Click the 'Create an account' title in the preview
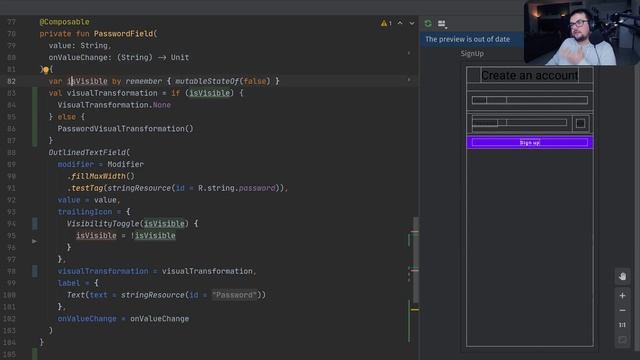This screenshot has width=640, height=360. 529,76
